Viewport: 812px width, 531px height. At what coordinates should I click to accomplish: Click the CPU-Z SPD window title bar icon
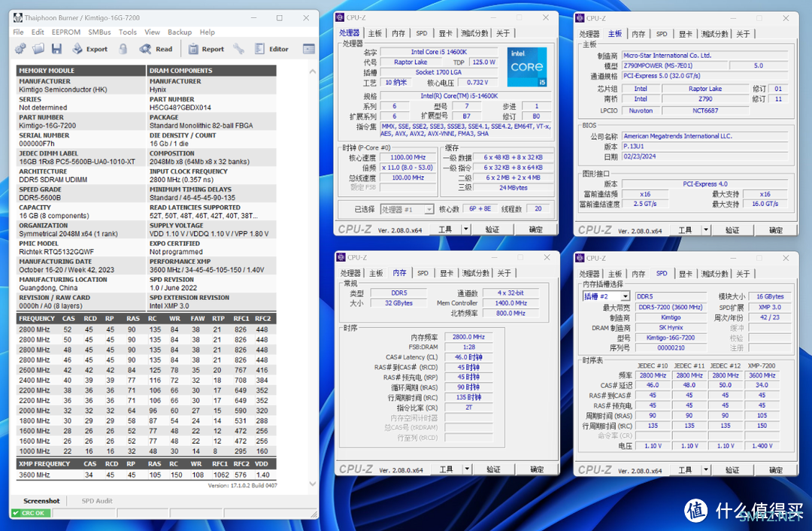click(580, 258)
